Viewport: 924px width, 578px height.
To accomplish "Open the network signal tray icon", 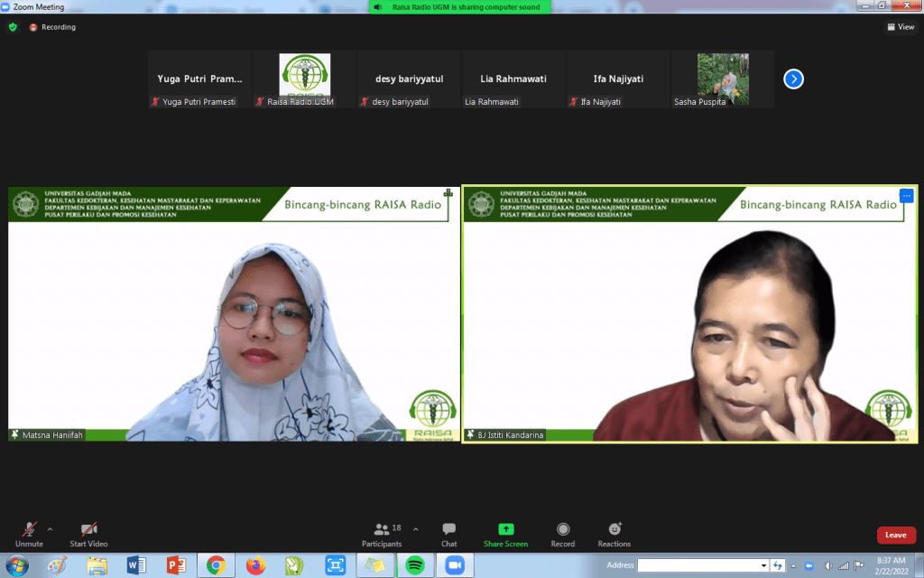I will tap(844, 565).
